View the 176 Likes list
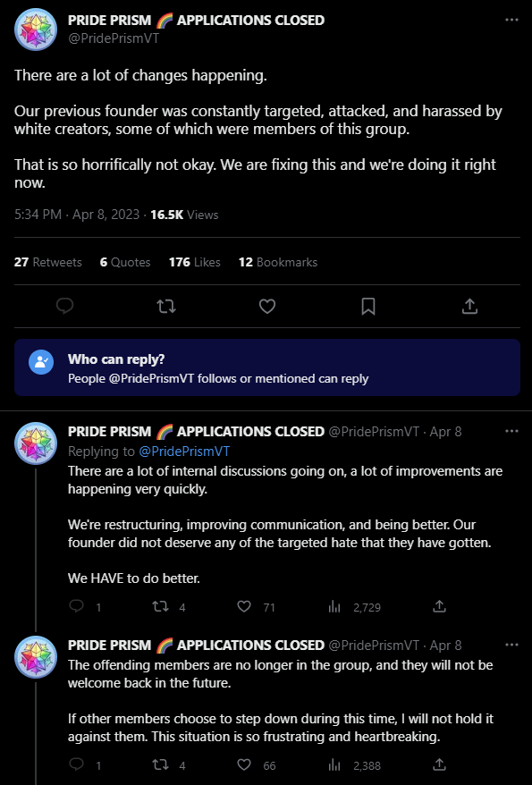Image resolution: width=532 pixels, height=785 pixels. [x=195, y=262]
